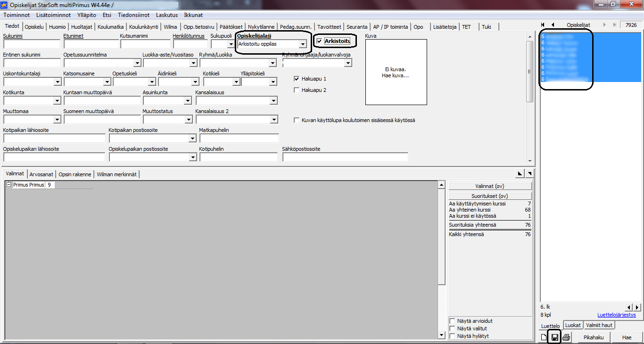
Task: Switch to the Luokat tab
Action: [x=573, y=325]
